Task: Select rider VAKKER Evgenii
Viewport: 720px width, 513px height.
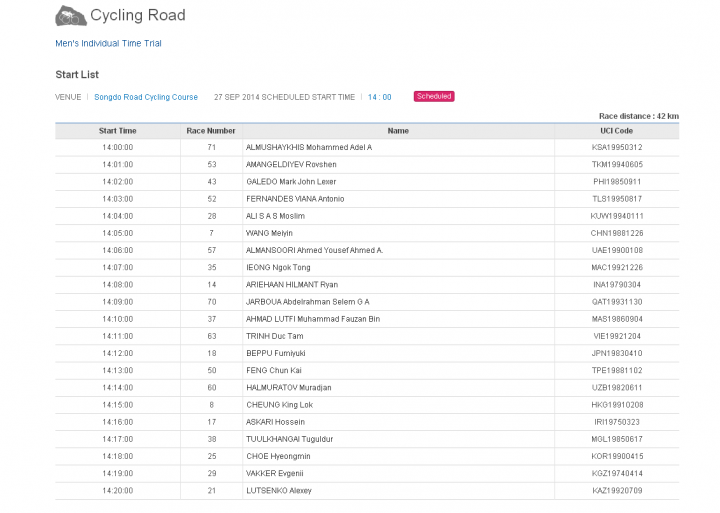Action: point(275,474)
